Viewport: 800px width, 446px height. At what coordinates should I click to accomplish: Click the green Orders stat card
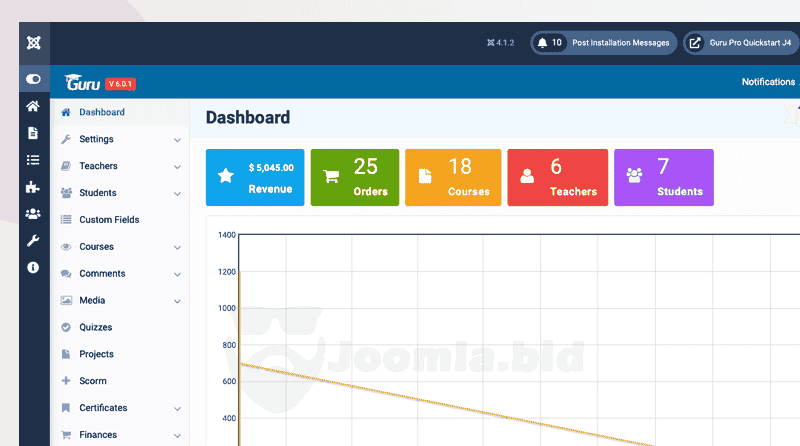click(x=354, y=178)
